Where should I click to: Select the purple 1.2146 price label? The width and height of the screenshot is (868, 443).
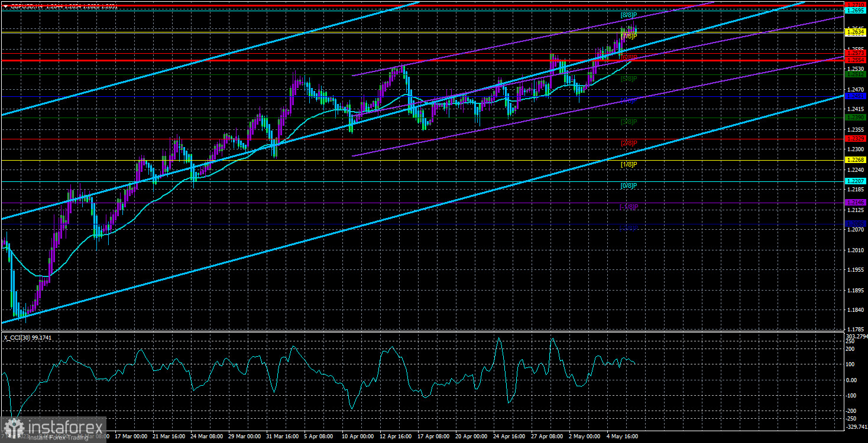click(855, 203)
